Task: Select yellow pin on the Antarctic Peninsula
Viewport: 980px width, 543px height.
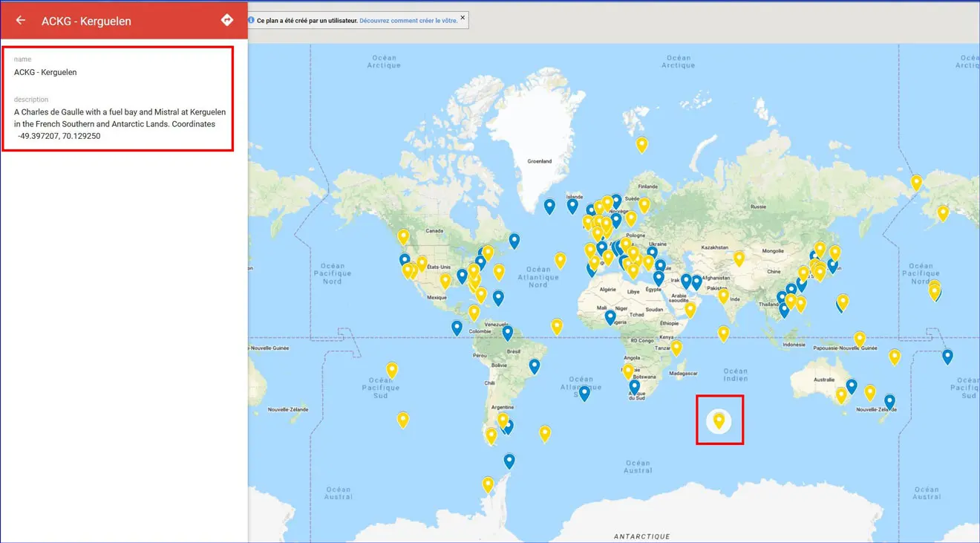Action: [x=488, y=485]
